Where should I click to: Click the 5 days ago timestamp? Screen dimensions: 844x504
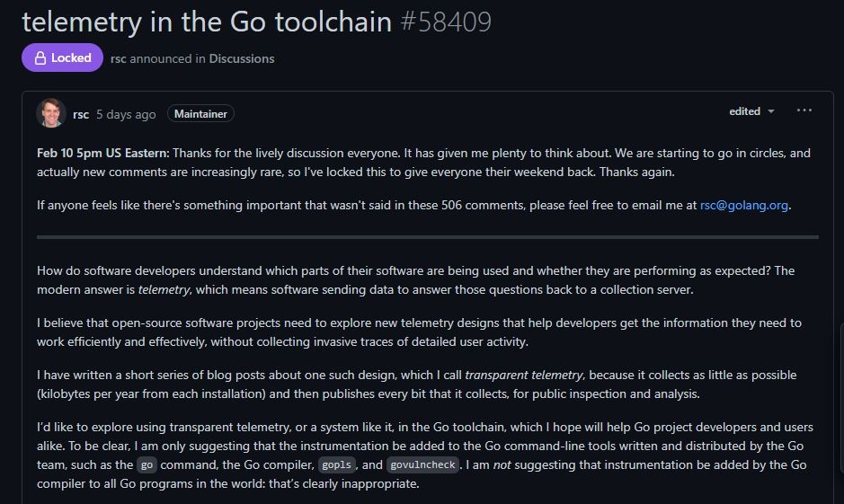pos(126,114)
